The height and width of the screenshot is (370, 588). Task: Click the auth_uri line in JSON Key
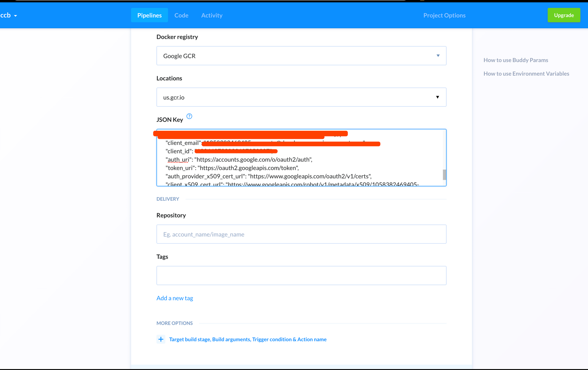pos(239,160)
